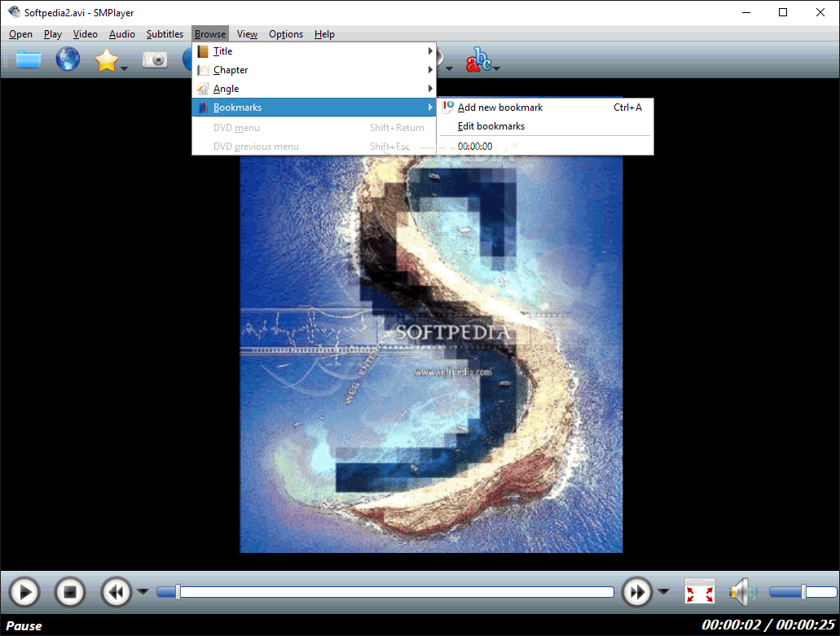Image resolution: width=840 pixels, height=636 pixels.
Task: Expand the rewind options dropdown arrow
Action: click(x=143, y=591)
